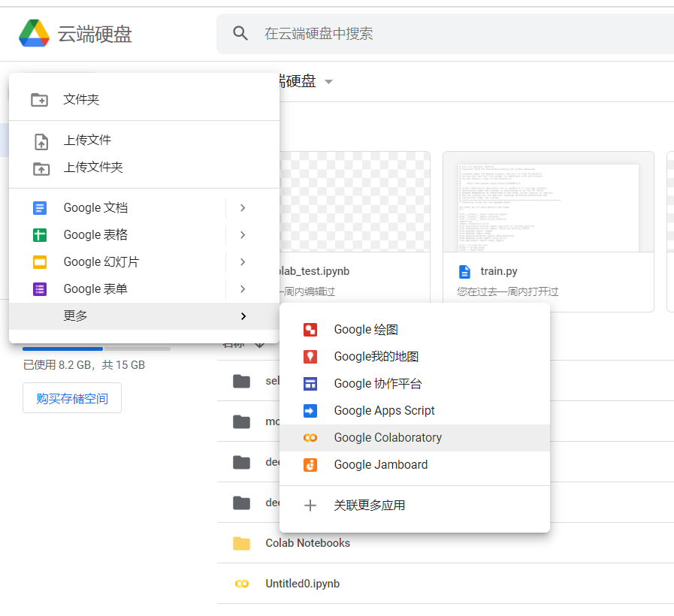Viewport: 674px width, 616px height.
Task: Click the Google 绘图 icon
Action: pyautogui.click(x=310, y=329)
